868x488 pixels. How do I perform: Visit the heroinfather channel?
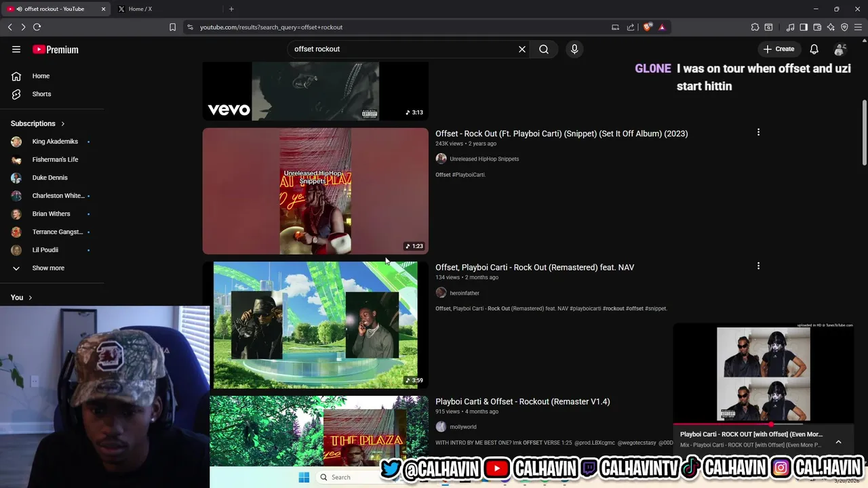[x=465, y=293]
